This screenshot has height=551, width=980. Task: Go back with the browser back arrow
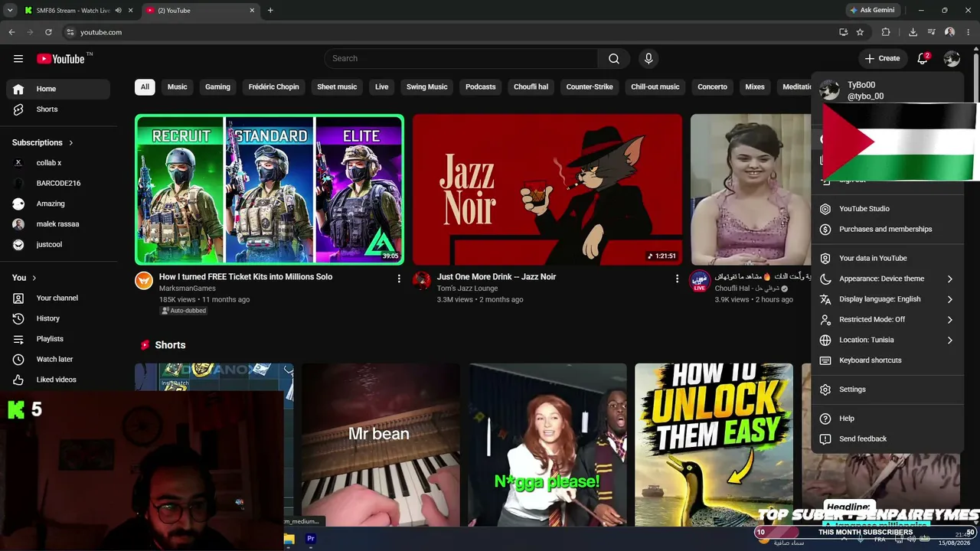(11, 32)
